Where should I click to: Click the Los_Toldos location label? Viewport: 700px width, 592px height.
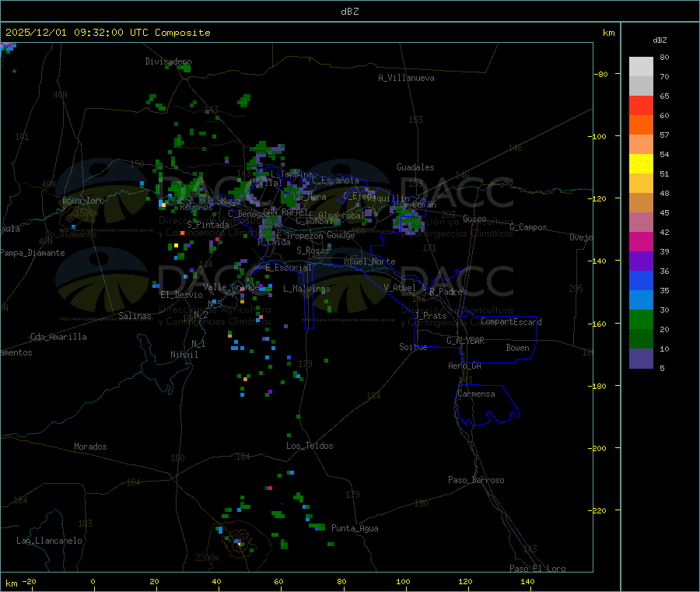coord(310,446)
